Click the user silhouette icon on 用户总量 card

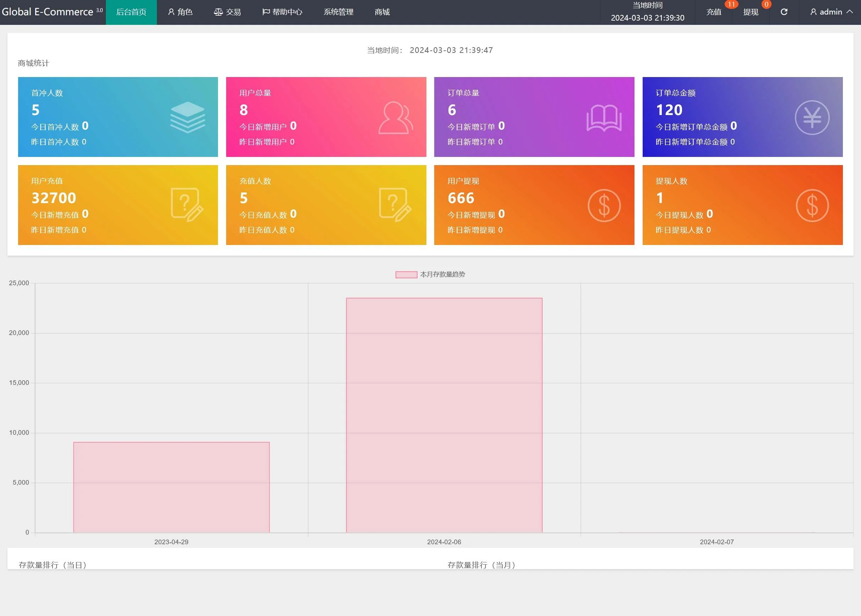(395, 118)
